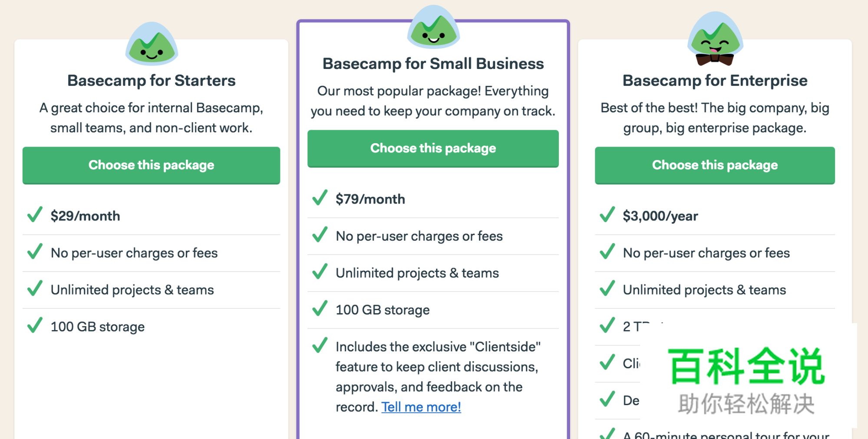This screenshot has width=868, height=439.
Task: Click the Basecamp for Enterprise heading
Action: [715, 81]
